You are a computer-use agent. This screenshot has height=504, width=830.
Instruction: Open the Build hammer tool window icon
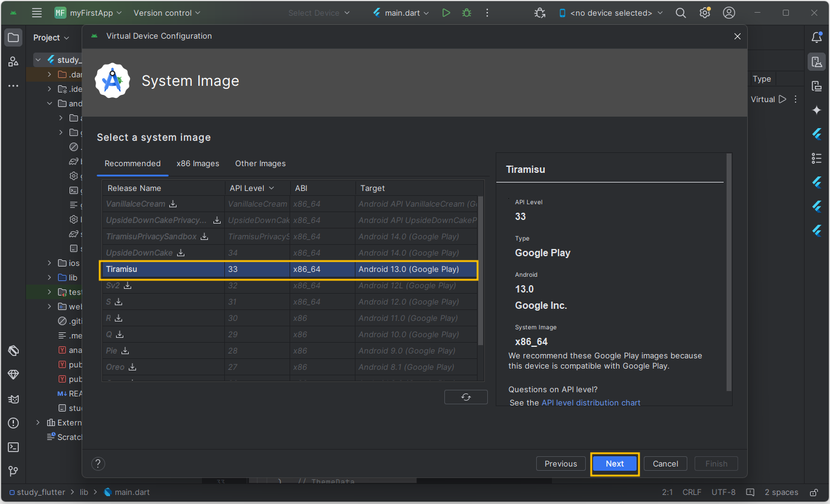13,351
